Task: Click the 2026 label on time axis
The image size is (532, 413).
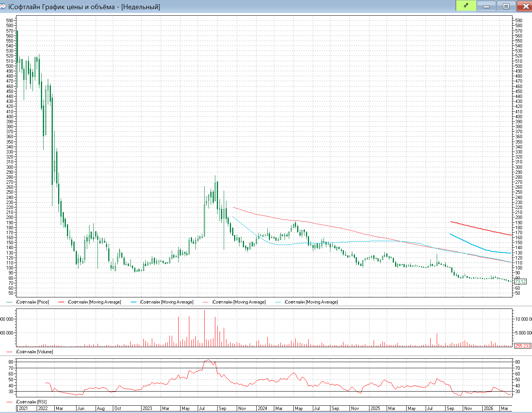Action: point(488,408)
